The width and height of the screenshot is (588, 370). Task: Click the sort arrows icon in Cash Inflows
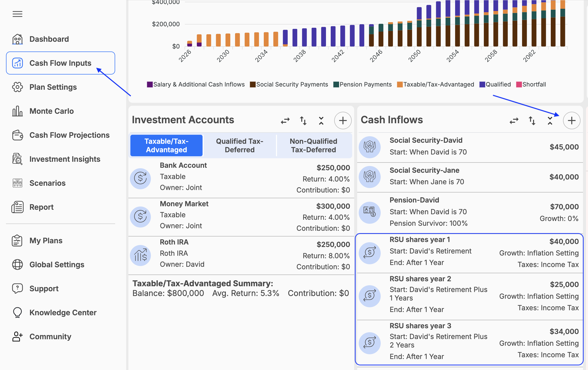click(x=532, y=121)
